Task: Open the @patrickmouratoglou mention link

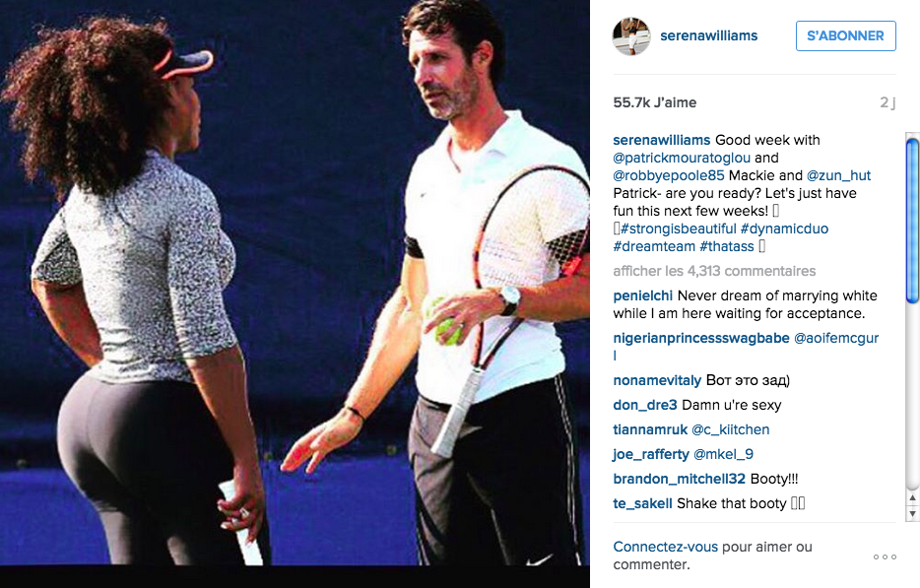Action: 682,158
